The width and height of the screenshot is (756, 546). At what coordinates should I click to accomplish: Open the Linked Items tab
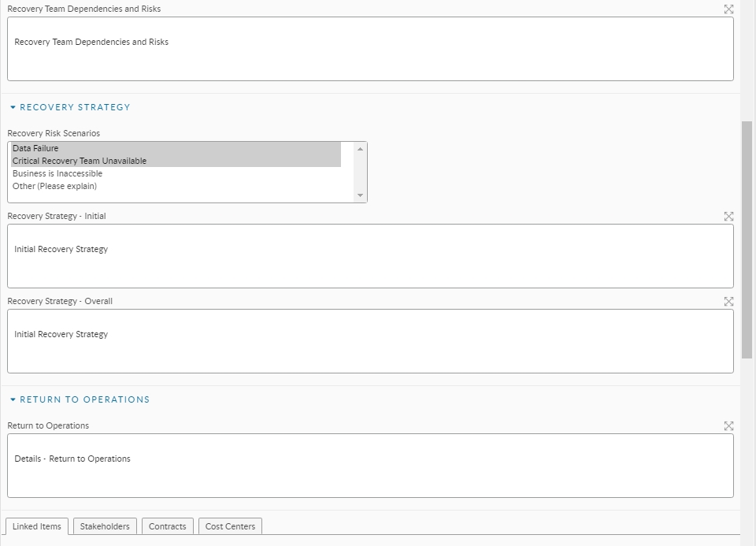point(37,526)
